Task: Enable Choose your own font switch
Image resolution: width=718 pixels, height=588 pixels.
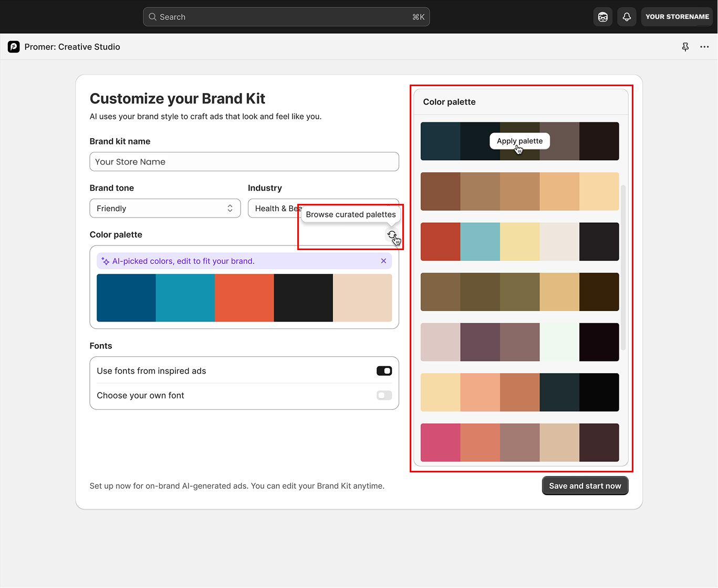Action: click(384, 396)
